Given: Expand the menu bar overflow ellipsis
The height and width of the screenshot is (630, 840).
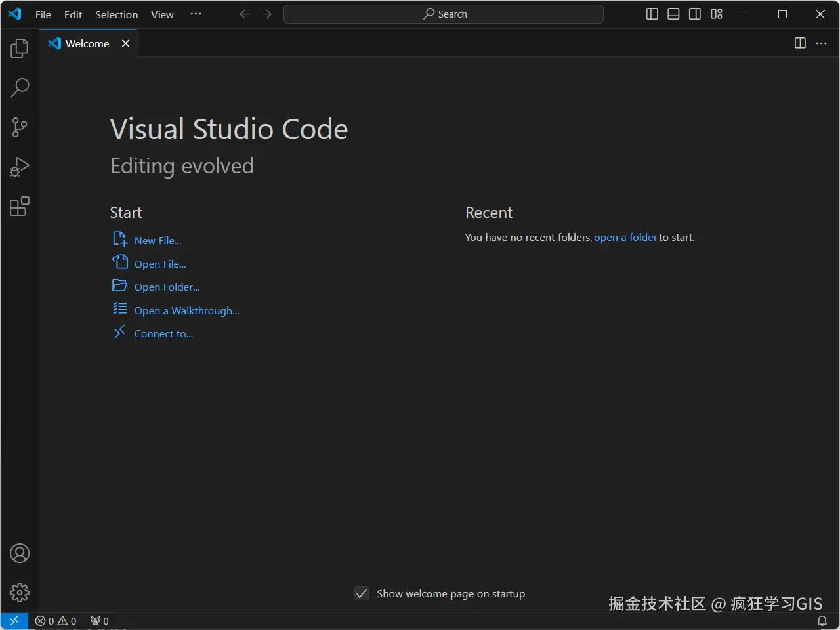Looking at the screenshot, I should 196,14.
